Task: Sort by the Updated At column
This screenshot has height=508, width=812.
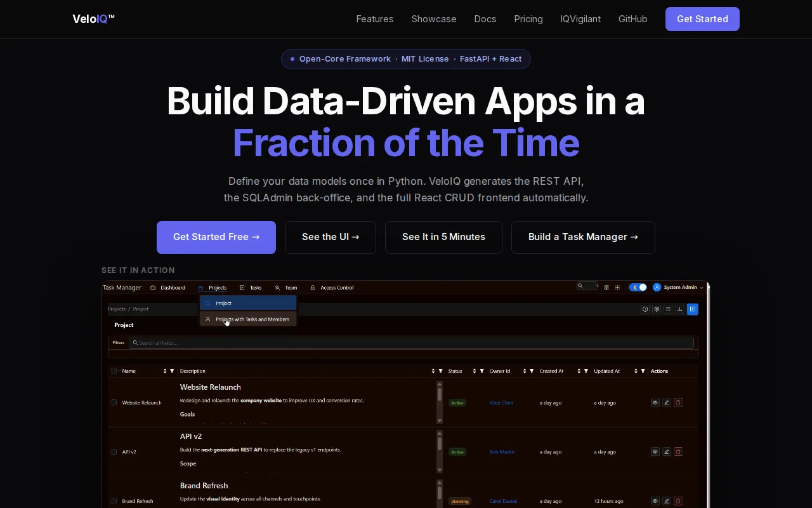Action: tap(635, 371)
